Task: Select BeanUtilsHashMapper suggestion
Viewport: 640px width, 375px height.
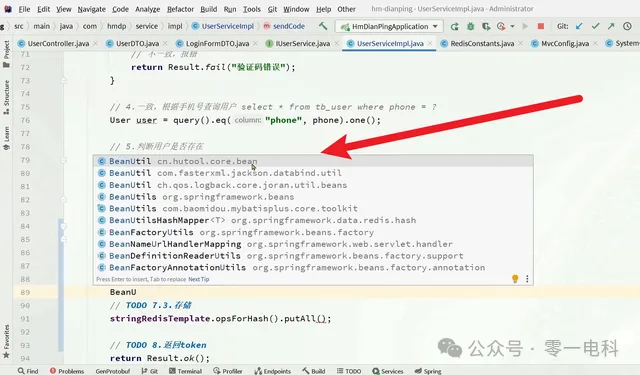Action: [313, 220]
